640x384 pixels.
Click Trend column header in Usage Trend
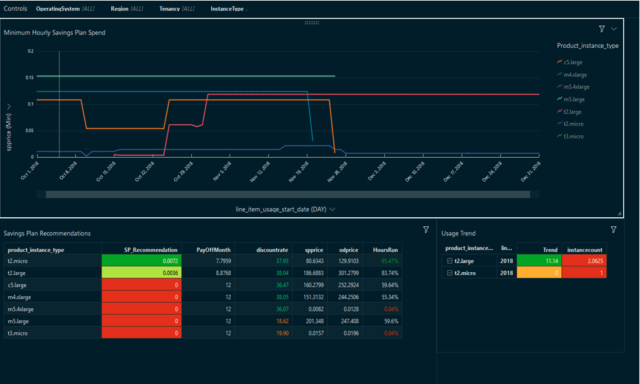539,249
